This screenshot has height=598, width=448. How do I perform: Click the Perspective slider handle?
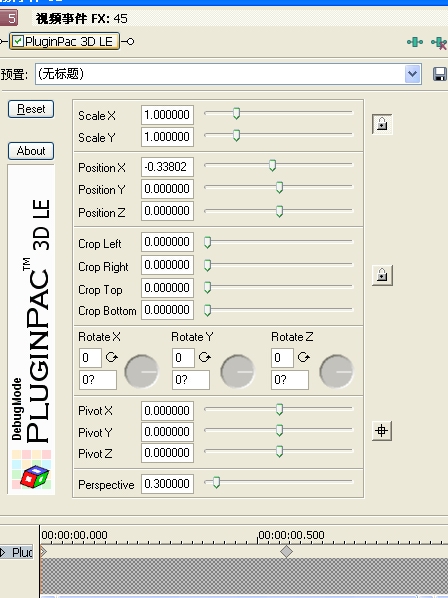216,482
